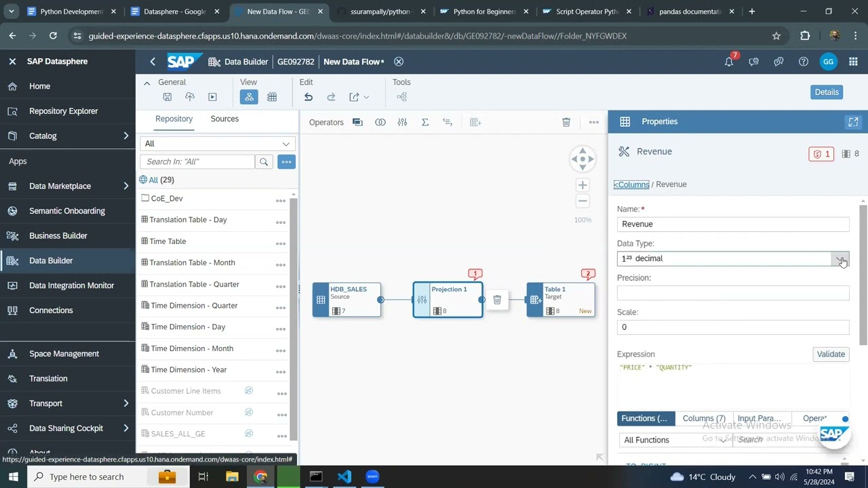
Task: Open the CoE_Dev folder
Action: point(167,199)
